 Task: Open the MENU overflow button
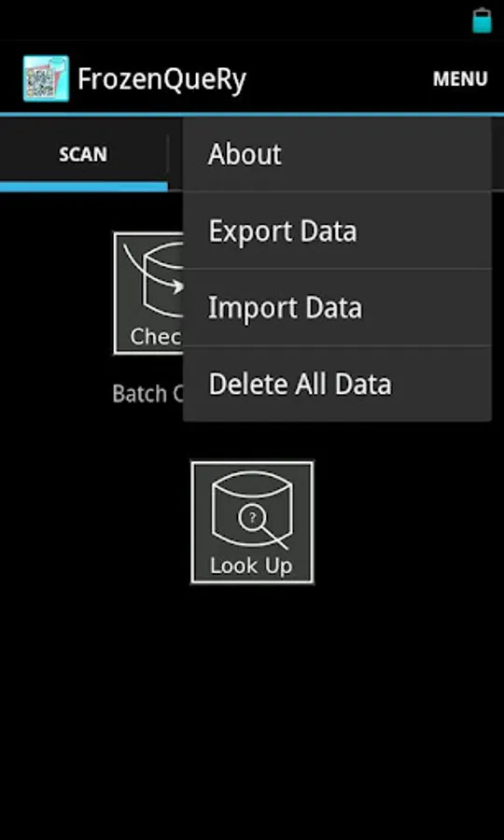coord(460,79)
